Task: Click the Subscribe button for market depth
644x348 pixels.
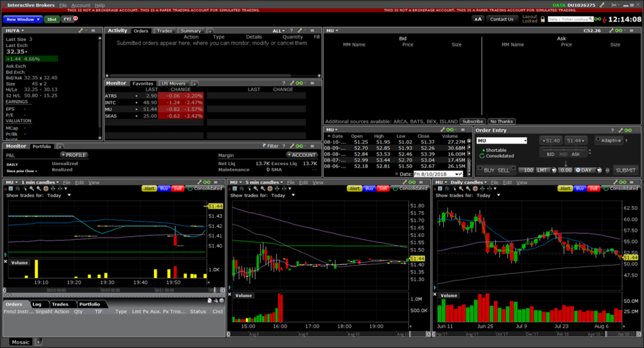Action: coord(473,122)
